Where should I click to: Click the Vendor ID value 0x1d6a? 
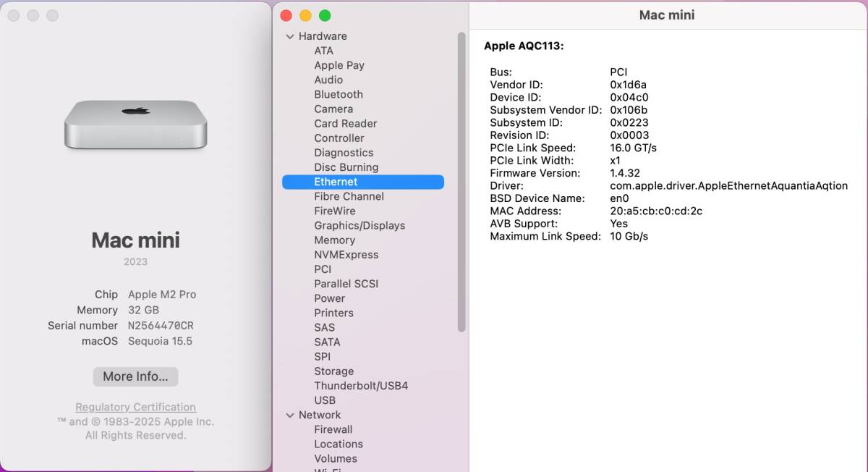(x=628, y=85)
